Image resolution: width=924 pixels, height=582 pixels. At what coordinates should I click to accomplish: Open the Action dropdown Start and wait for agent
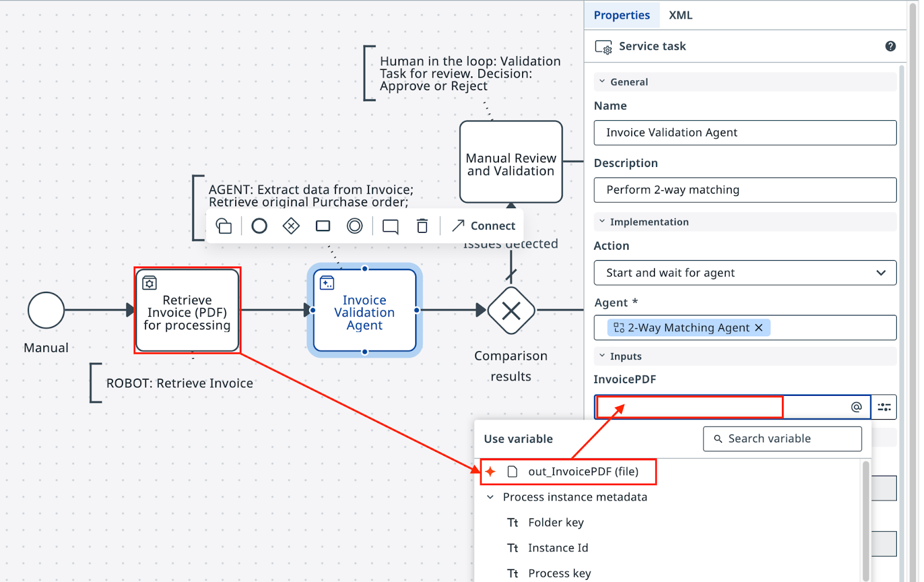click(x=745, y=273)
